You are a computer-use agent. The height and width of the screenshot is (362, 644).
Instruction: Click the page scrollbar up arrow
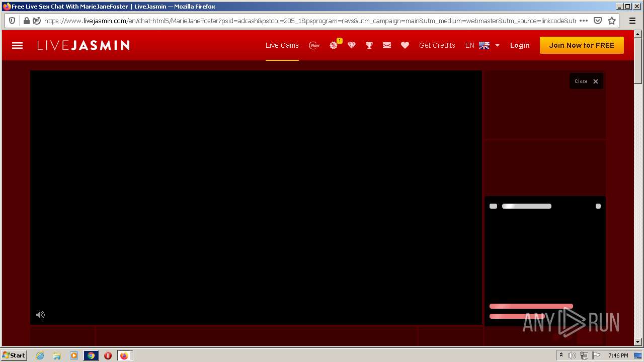[x=638, y=34]
